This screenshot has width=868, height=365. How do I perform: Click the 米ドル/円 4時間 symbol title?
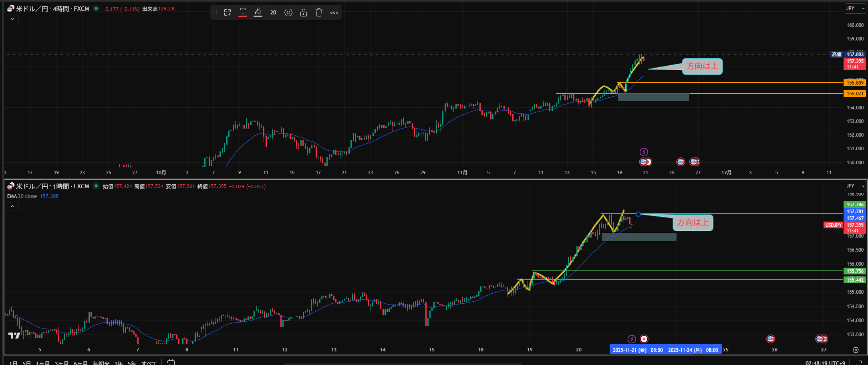(x=52, y=9)
